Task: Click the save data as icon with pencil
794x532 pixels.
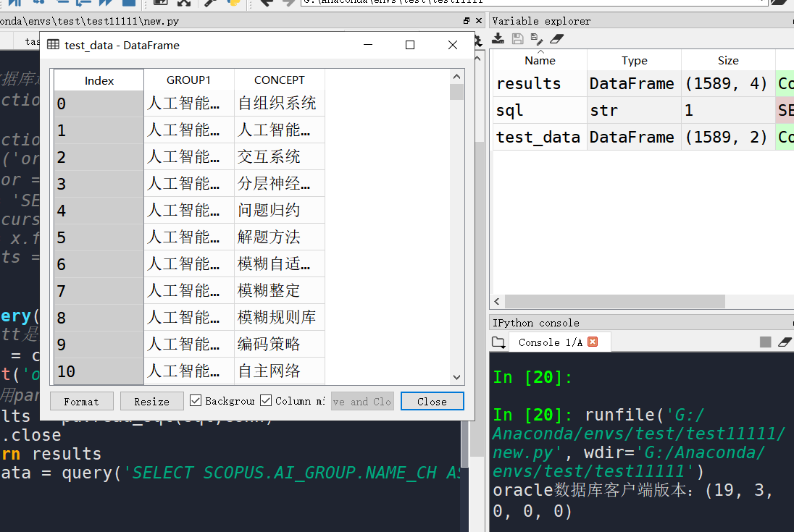Action: [536, 38]
